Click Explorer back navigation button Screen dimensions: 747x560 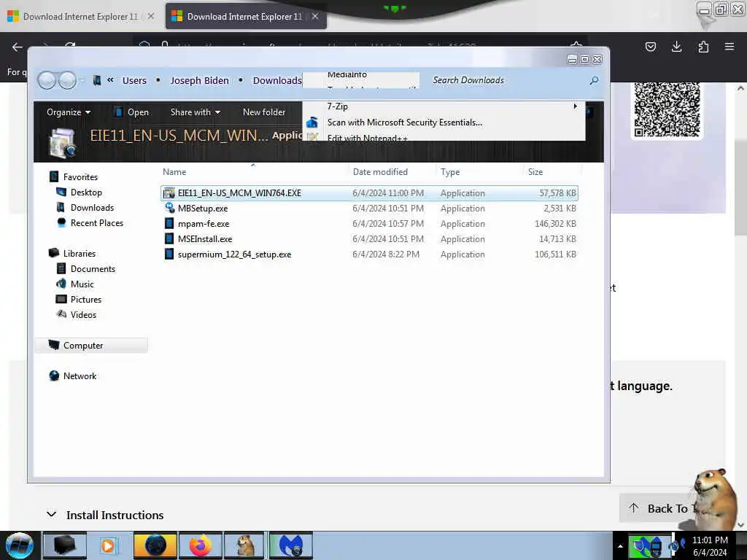point(47,80)
